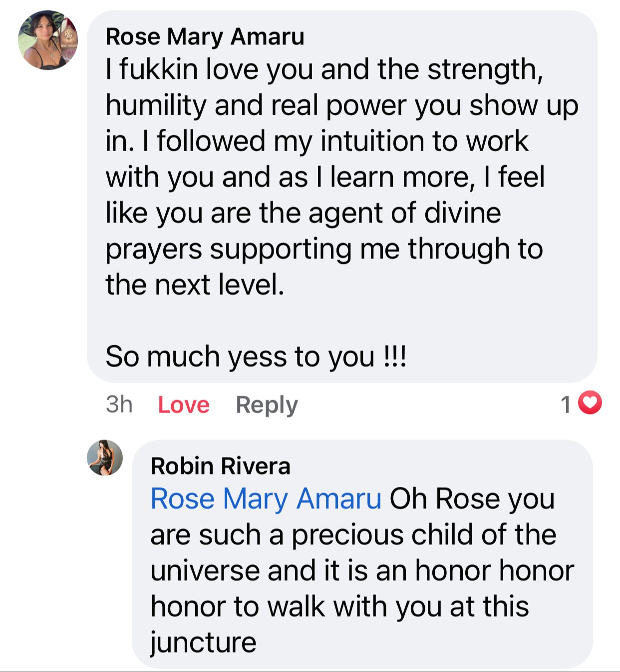Click the red heart reaction icon
620x672 pixels.
tap(590, 403)
